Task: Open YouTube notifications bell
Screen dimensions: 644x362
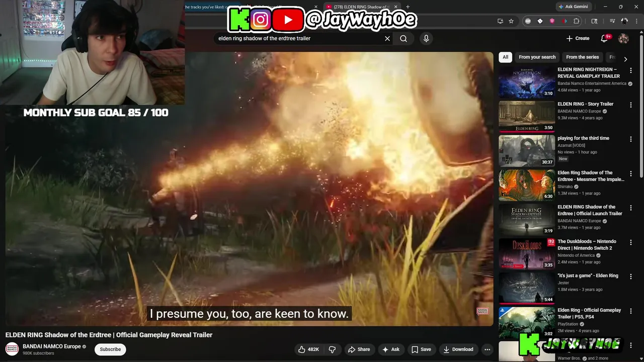Action: pos(605,38)
